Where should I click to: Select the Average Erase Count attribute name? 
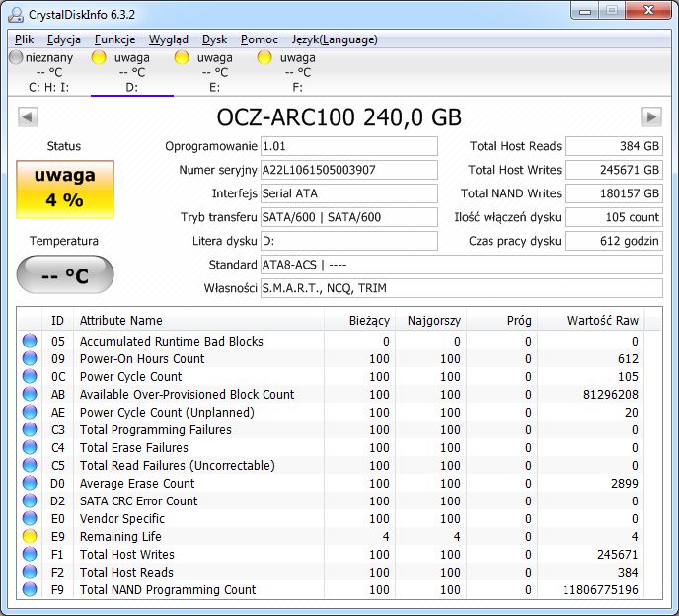137,483
